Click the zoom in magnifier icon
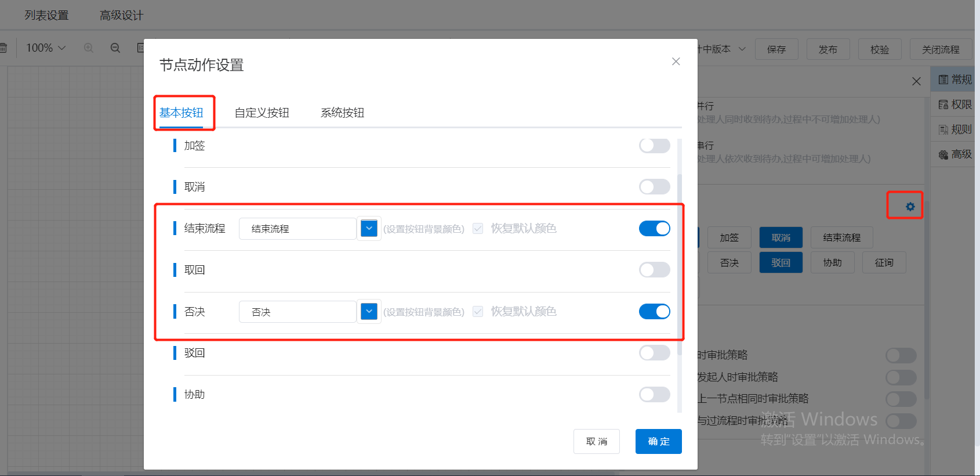 pos(89,48)
